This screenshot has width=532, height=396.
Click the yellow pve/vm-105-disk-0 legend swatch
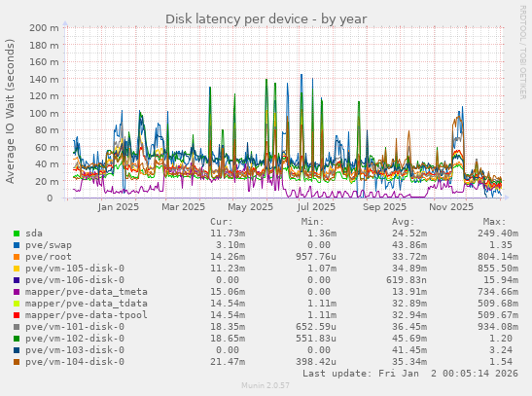(17, 269)
